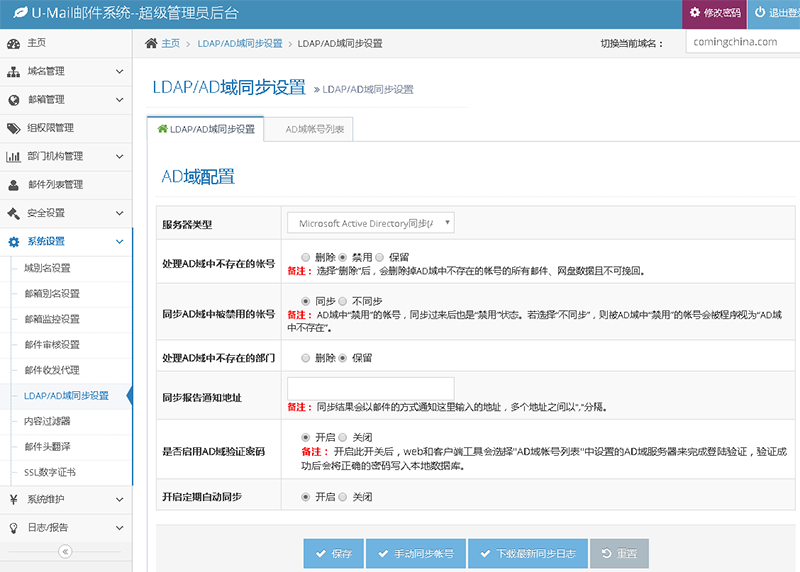Open 邮箱监控设置 in the sidebar

pyautogui.click(x=52, y=319)
